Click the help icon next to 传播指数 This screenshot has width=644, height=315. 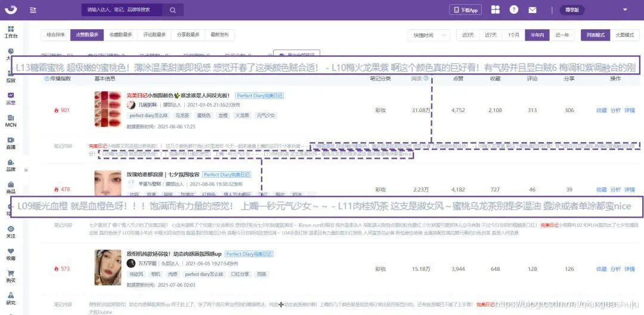click(47, 78)
